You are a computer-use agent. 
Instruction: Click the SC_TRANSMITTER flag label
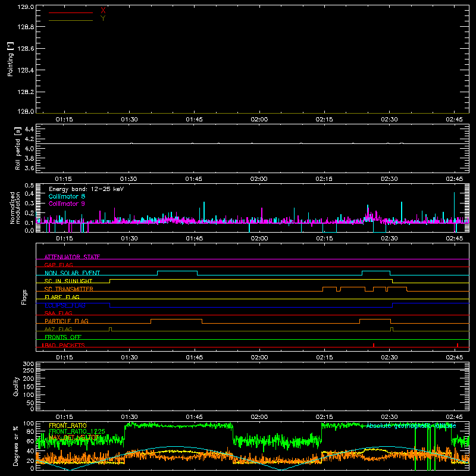(x=69, y=289)
